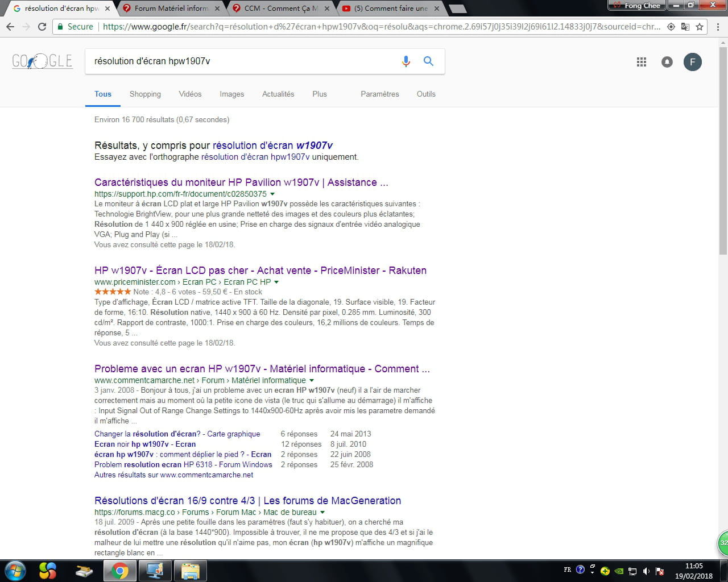Click the location icon in the address bar

pos(671,27)
